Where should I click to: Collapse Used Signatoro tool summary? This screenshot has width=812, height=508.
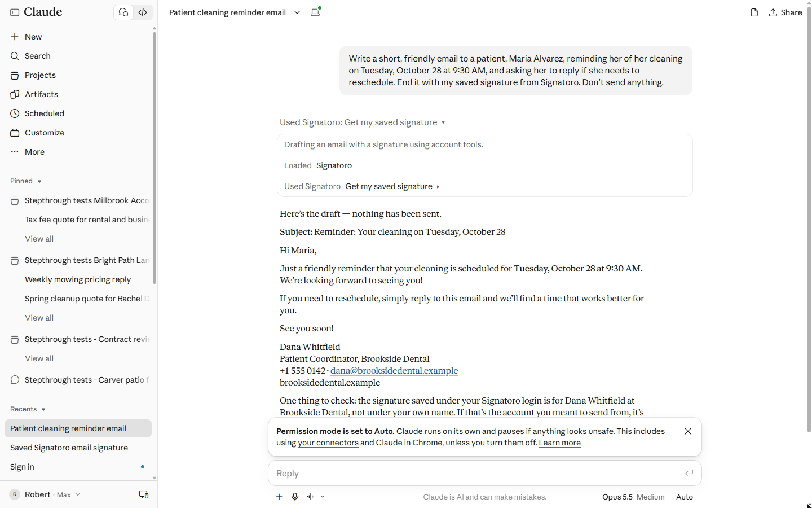click(x=363, y=122)
